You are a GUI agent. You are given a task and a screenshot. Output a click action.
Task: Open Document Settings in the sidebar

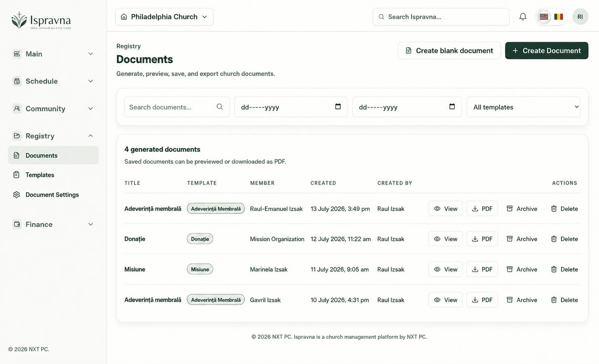53,195
